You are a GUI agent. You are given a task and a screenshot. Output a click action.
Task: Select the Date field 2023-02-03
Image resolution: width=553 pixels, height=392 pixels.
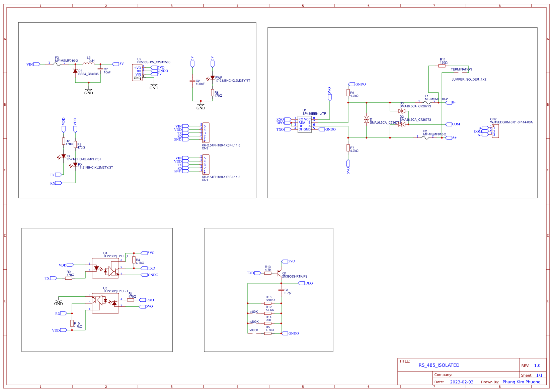(x=462, y=382)
